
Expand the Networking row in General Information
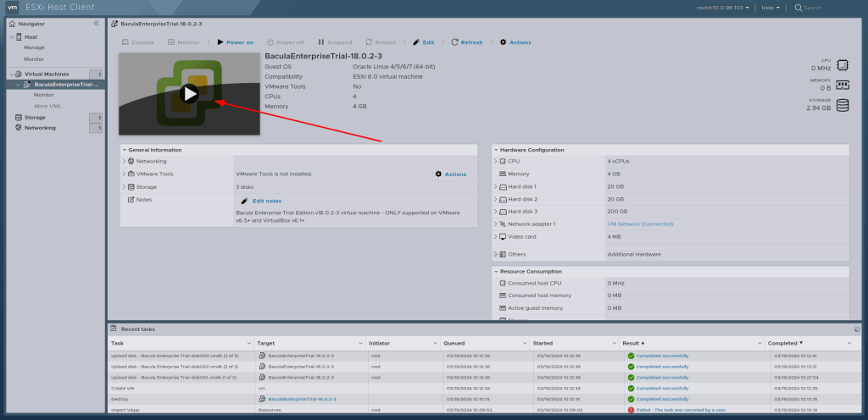(x=124, y=161)
